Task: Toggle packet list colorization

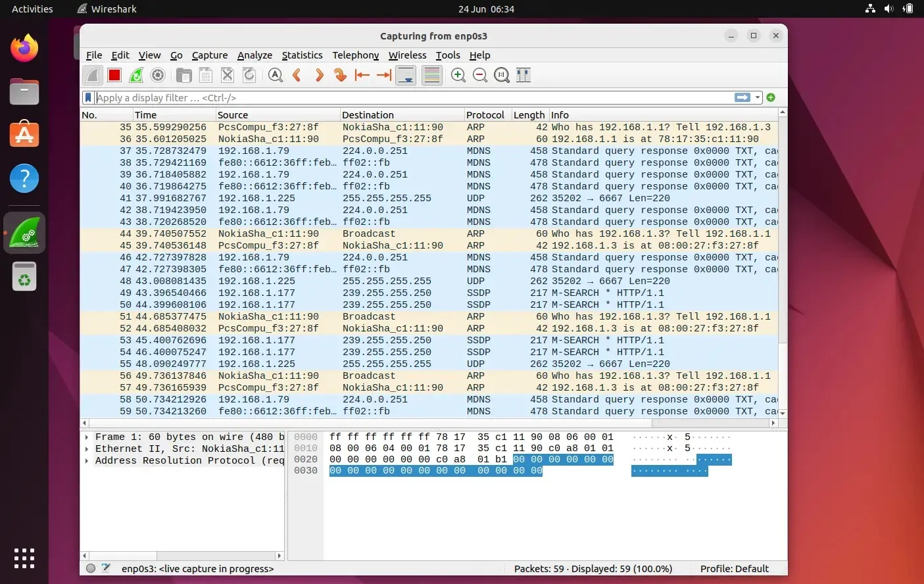Action: tap(432, 75)
